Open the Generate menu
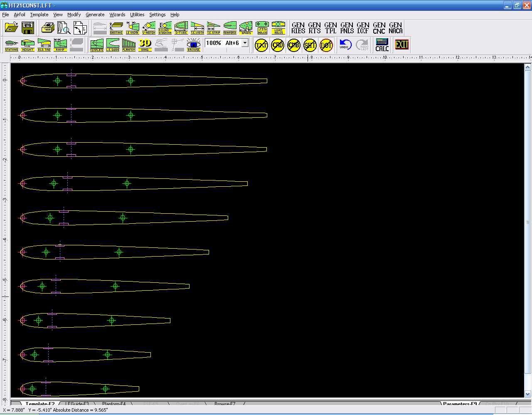 (95, 15)
